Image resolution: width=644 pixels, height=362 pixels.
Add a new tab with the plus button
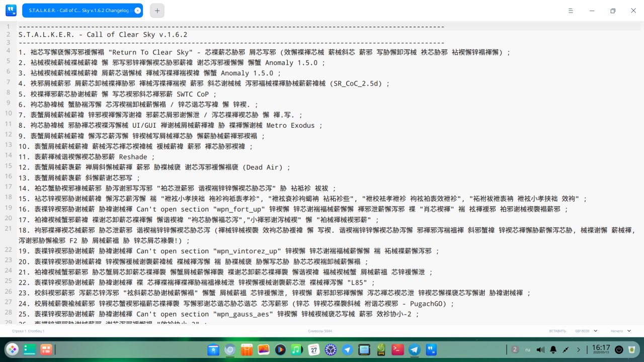[x=157, y=11]
